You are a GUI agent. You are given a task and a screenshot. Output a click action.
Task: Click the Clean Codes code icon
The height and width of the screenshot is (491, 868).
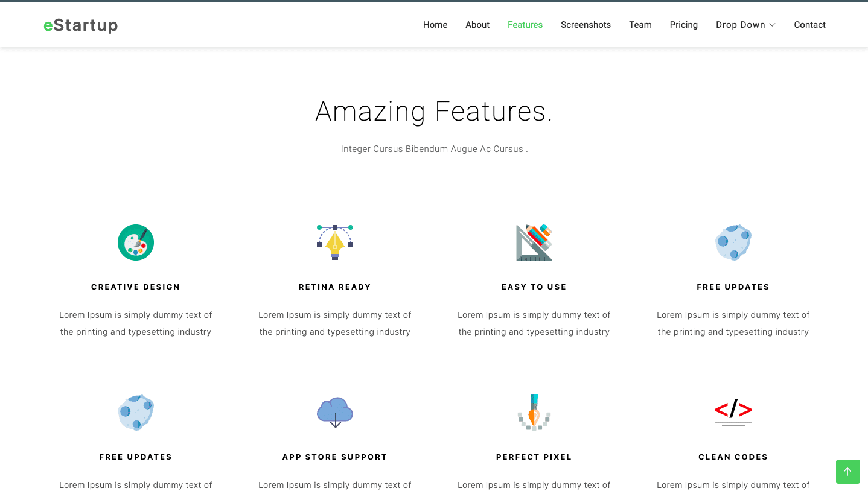click(733, 412)
